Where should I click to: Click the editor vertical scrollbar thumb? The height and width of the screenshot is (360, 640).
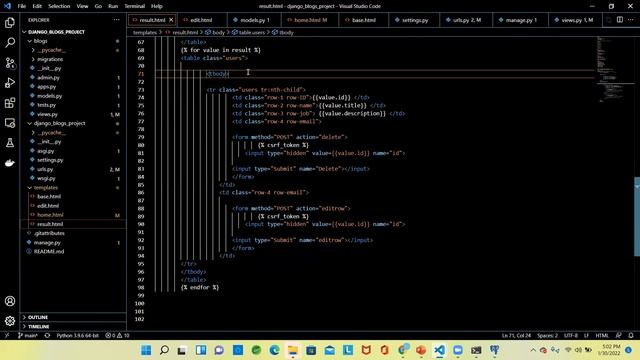pyautogui.click(x=637, y=216)
